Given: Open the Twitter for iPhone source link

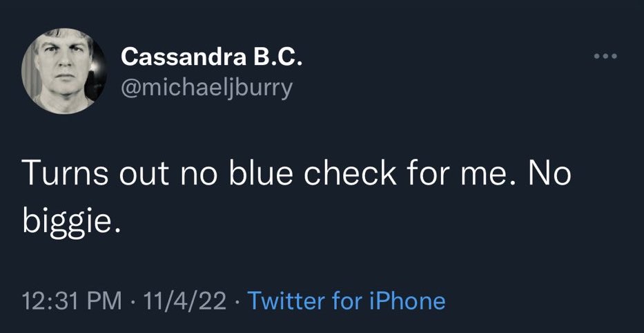Looking at the screenshot, I should pos(345,301).
